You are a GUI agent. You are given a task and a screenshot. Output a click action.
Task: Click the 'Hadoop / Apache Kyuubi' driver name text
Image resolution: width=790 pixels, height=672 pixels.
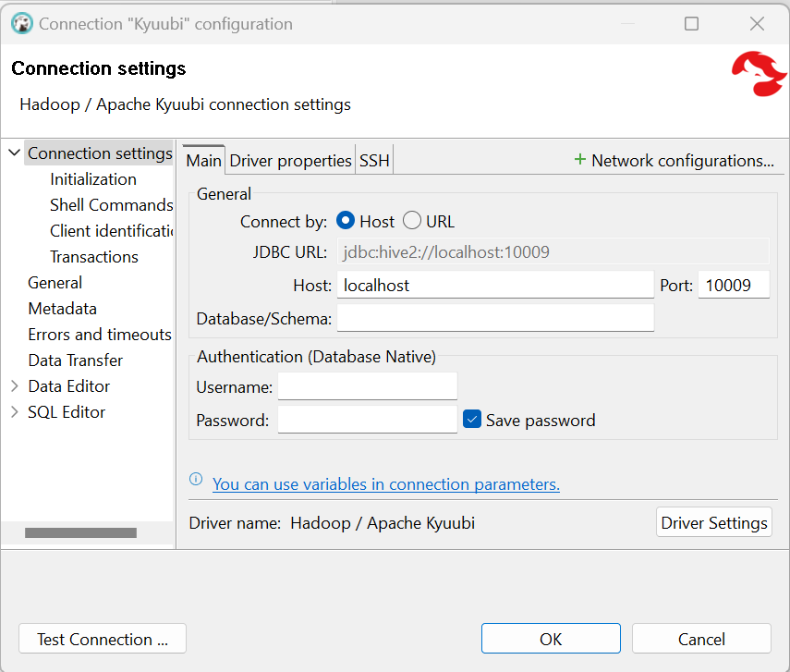(383, 523)
